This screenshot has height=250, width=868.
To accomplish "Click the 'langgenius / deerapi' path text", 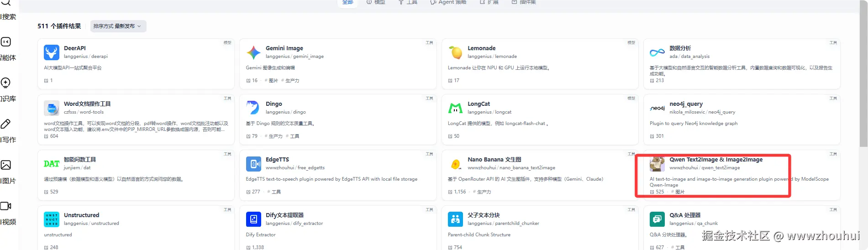I will 86,57.
